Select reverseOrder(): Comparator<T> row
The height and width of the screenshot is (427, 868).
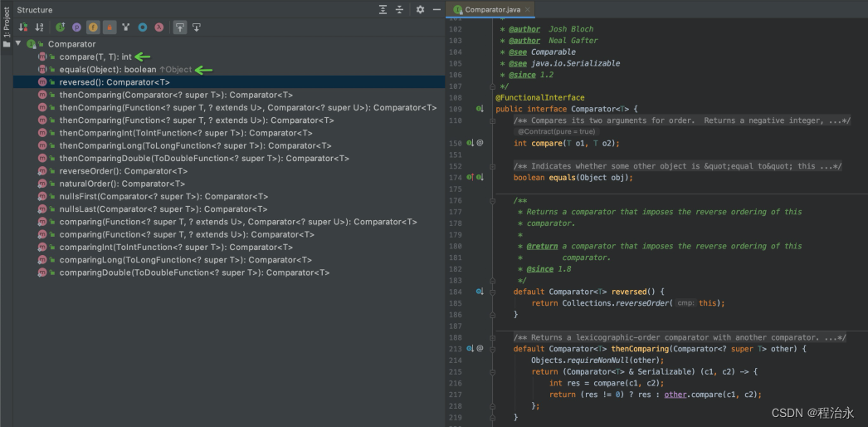[229, 171]
